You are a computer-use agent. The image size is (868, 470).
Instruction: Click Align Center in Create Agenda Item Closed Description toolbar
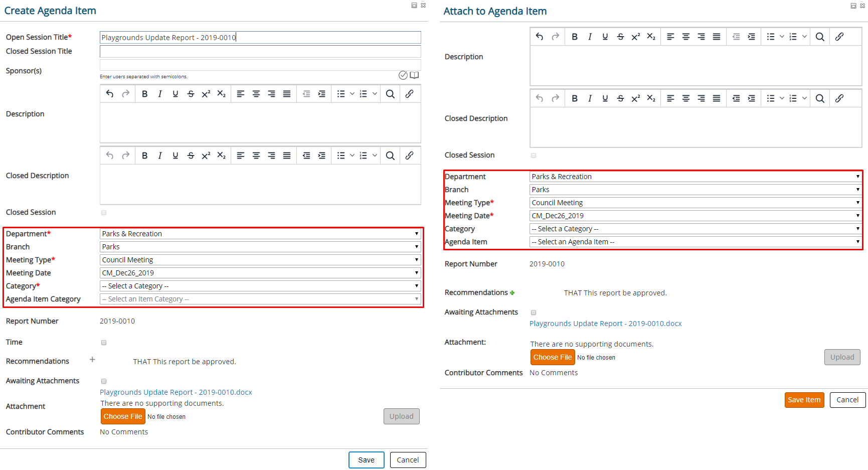pyautogui.click(x=256, y=155)
